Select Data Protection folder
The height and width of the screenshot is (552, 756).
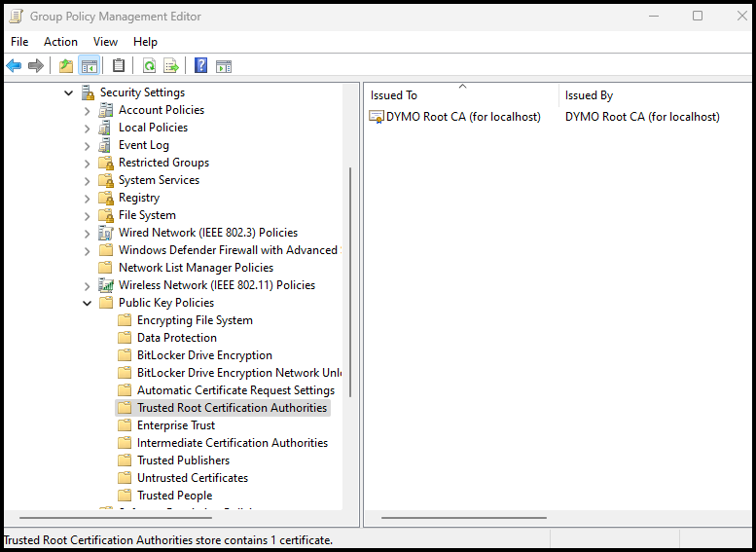tap(177, 338)
